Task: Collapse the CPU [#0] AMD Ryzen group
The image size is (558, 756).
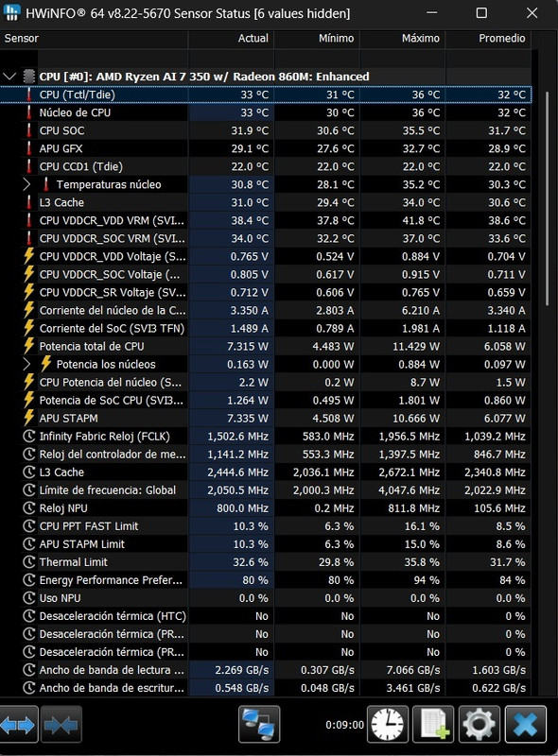Action: 9,77
